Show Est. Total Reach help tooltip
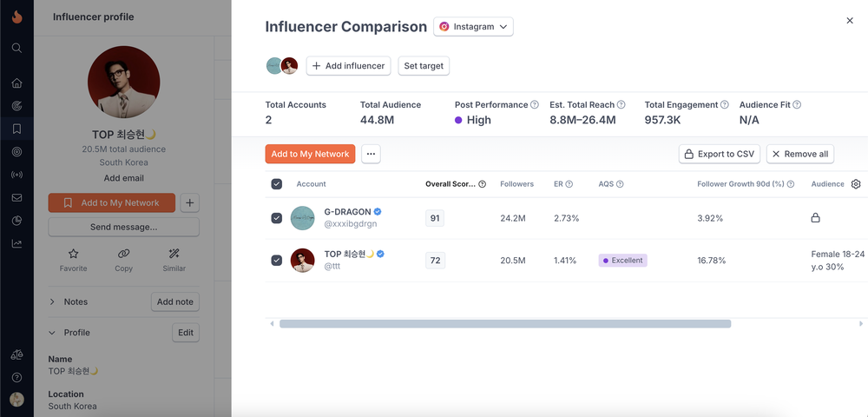This screenshot has height=417, width=868. [621, 104]
